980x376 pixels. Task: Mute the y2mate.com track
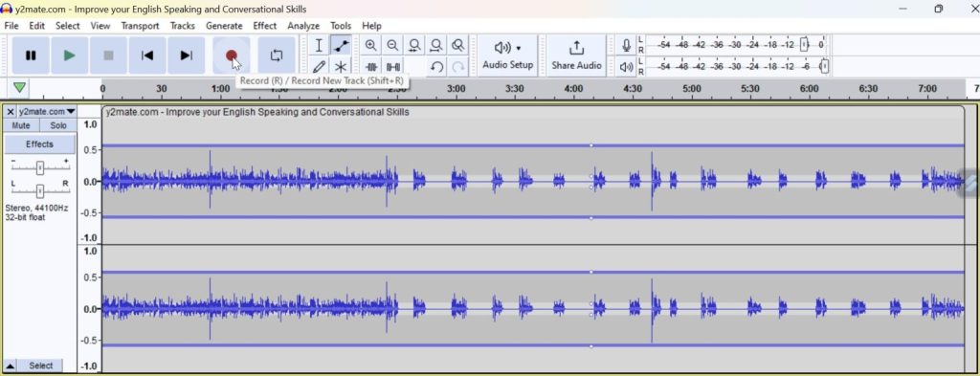pos(21,125)
